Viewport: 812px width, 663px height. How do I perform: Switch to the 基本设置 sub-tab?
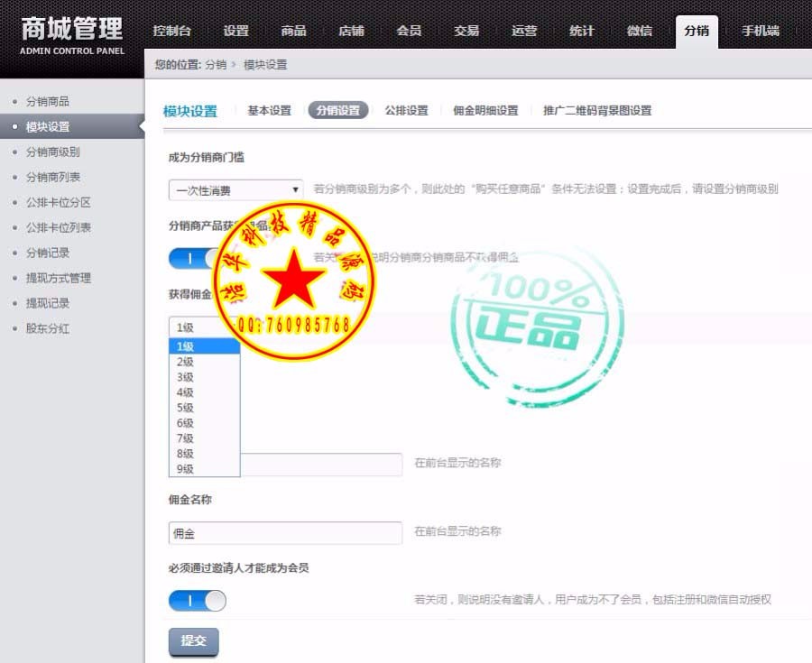pos(269,110)
